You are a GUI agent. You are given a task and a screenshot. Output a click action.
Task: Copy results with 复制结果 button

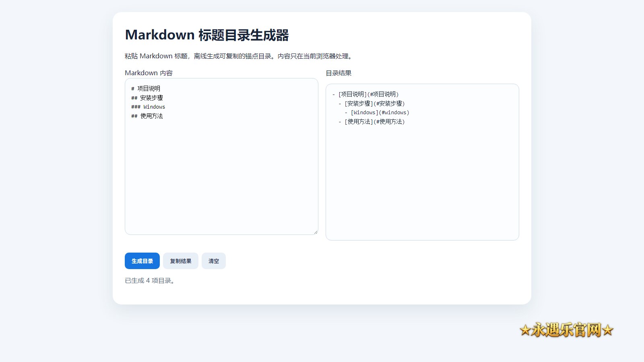pyautogui.click(x=181, y=261)
